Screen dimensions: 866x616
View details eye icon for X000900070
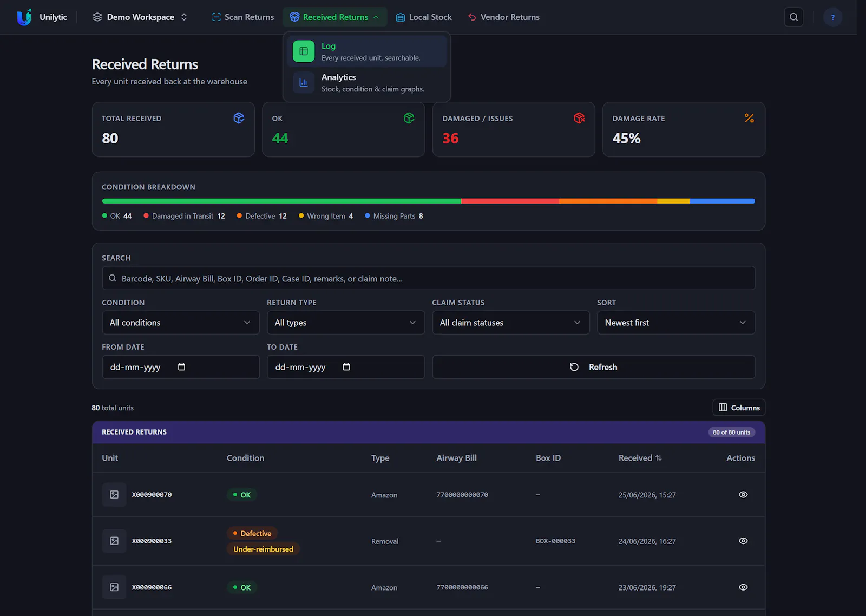pos(743,495)
